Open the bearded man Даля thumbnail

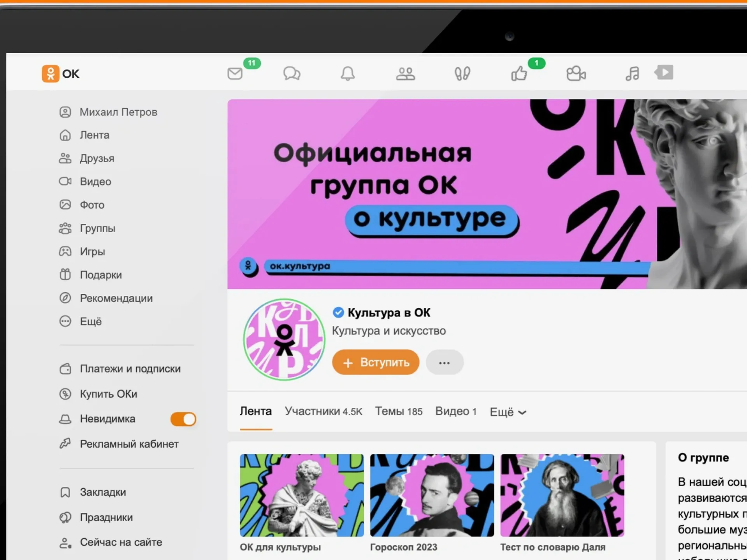[562, 495]
